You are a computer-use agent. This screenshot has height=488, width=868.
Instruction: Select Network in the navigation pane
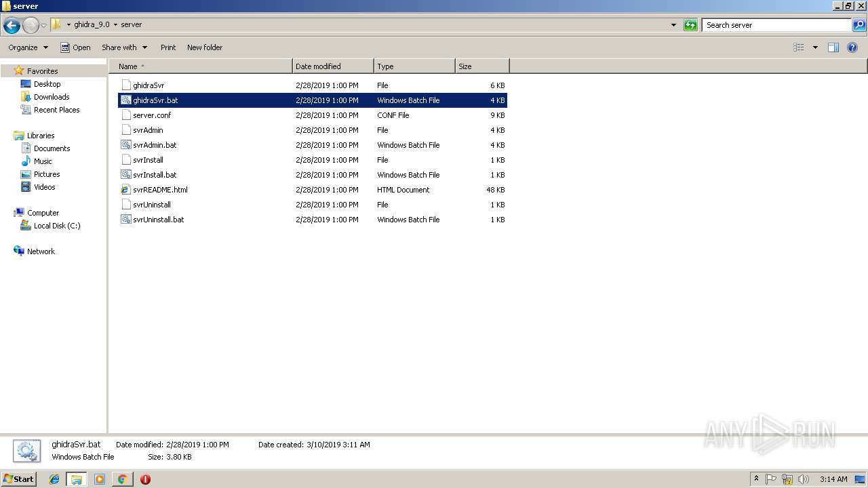point(41,251)
